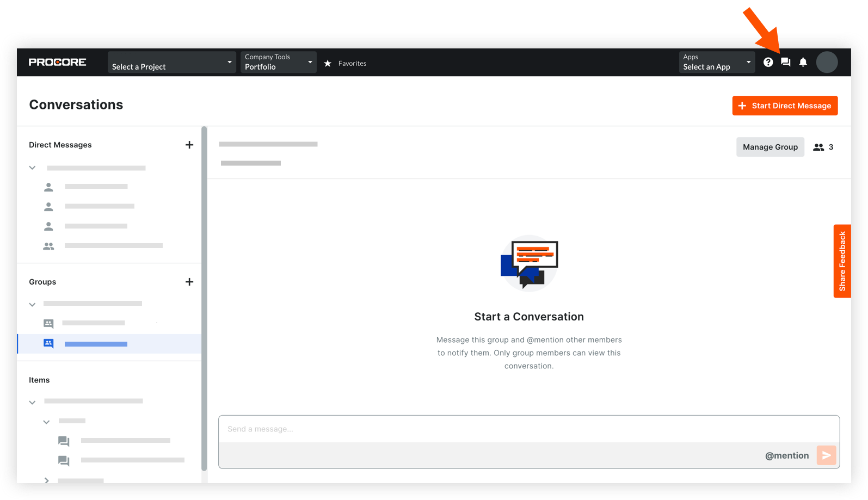Image resolution: width=868 pixels, height=500 pixels.
Task: Click the Start a Conversation illustration
Action: point(529,264)
